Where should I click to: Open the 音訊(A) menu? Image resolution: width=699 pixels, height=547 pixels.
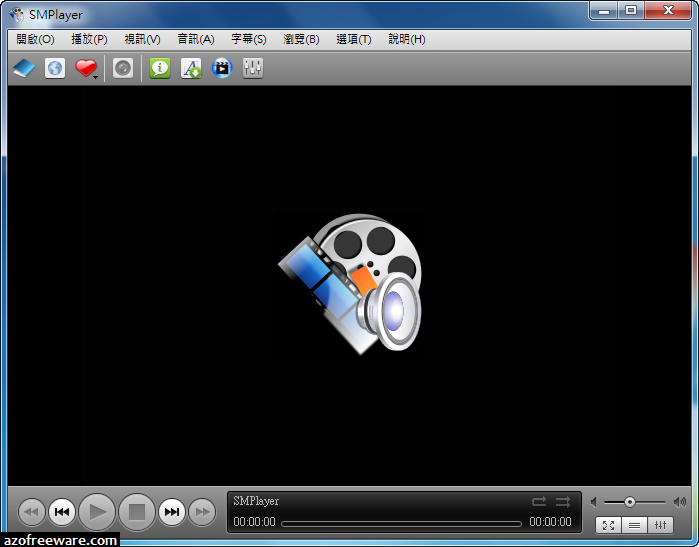click(196, 39)
